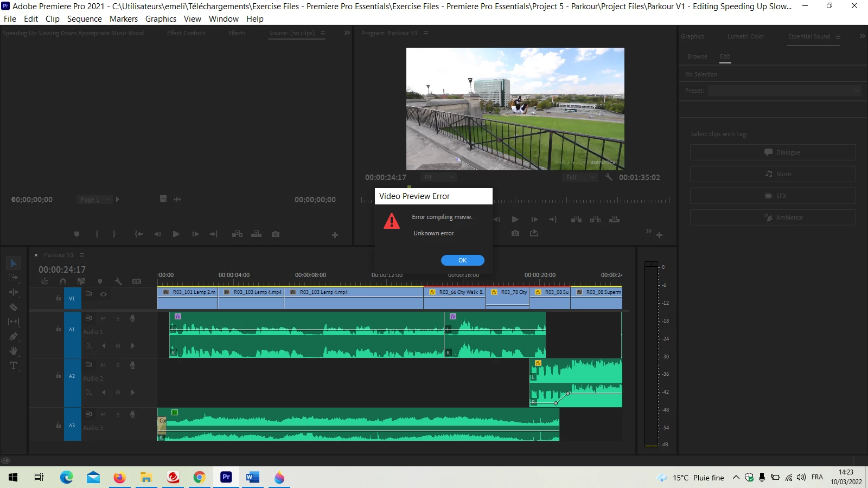Select the Hand tool
868x488 pixels.
click(x=14, y=351)
